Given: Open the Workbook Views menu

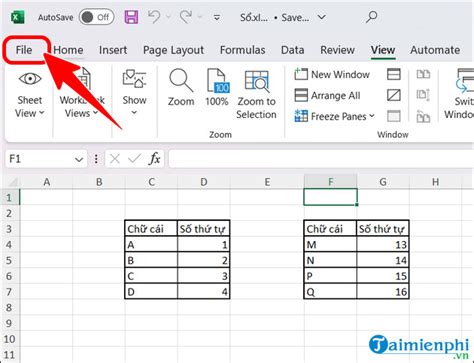Looking at the screenshot, I should pyautogui.click(x=82, y=93).
